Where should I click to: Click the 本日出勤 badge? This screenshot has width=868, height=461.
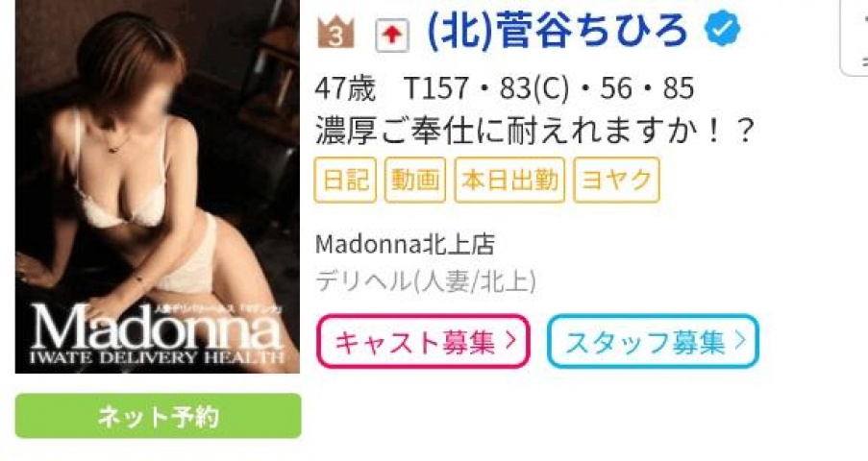509,180
